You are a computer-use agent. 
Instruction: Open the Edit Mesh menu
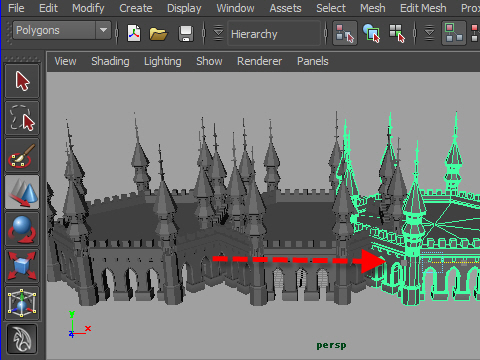tap(423, 8)
